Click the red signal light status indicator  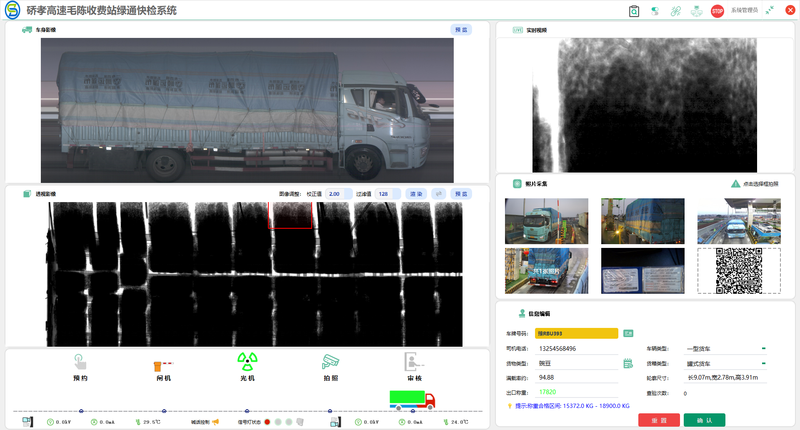coord(267,422)
